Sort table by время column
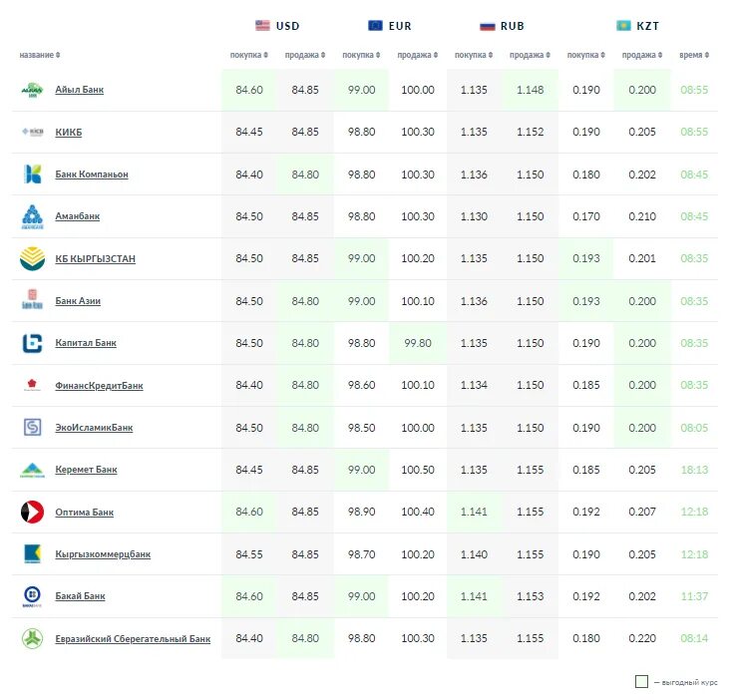 pos(694,55)
